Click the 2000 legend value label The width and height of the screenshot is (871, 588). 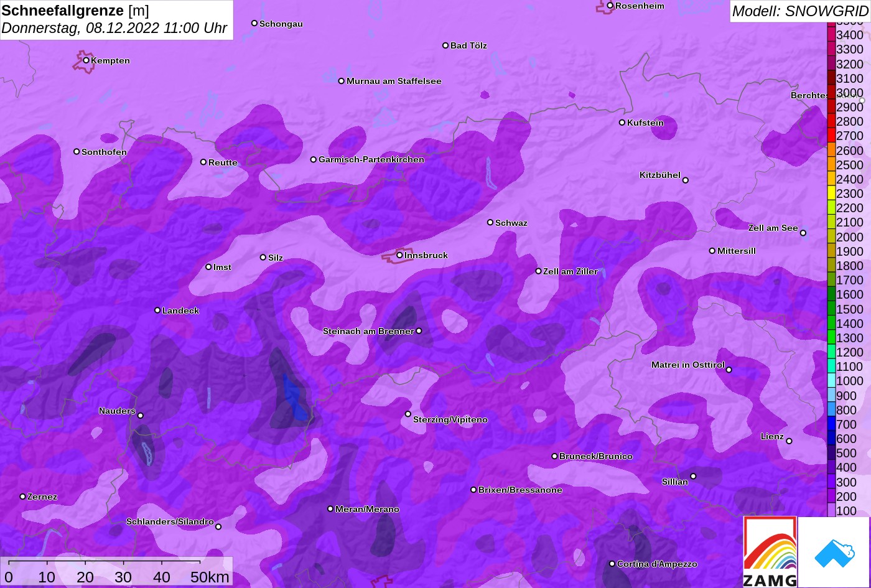pos(850,236)
